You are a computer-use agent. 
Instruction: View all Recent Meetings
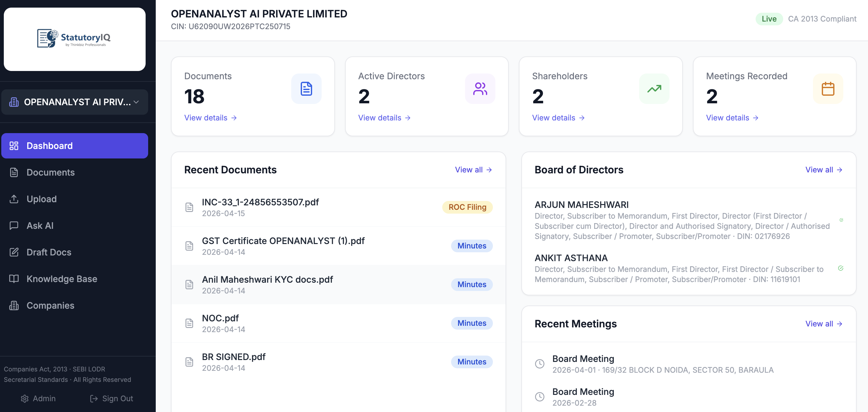(x=824, y=324)
